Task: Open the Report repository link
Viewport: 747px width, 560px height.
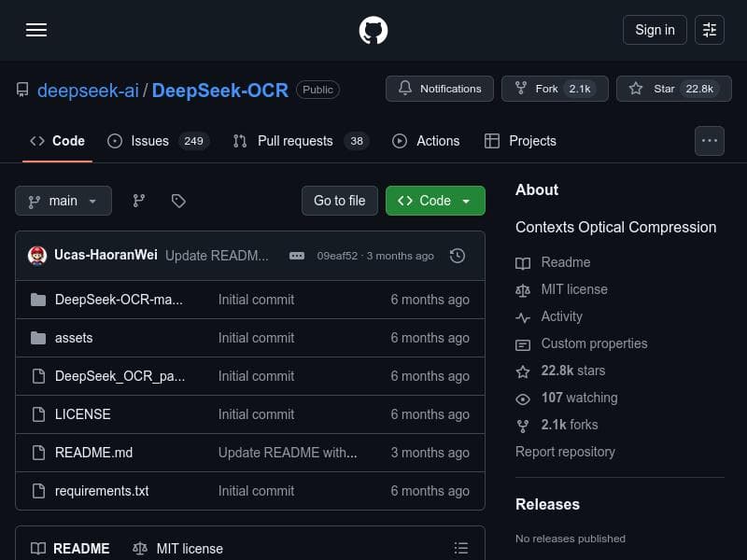Action: [x=565, y=452]
